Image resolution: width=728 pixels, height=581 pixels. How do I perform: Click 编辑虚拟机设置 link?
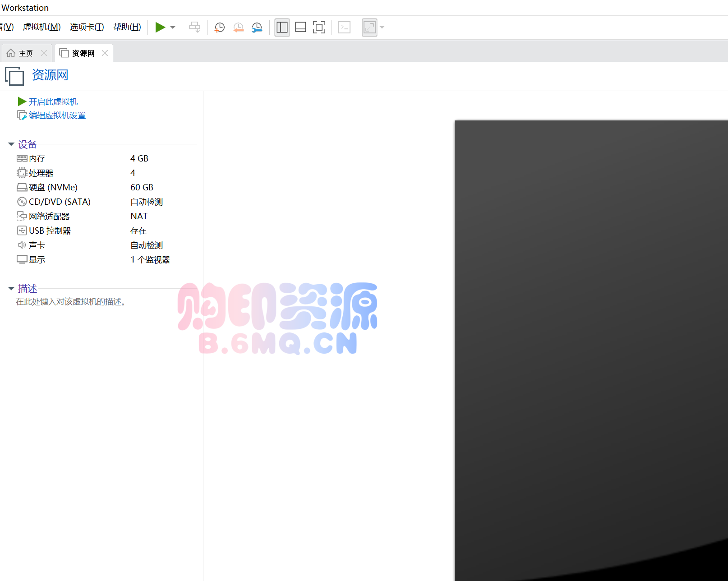point(57,115)
